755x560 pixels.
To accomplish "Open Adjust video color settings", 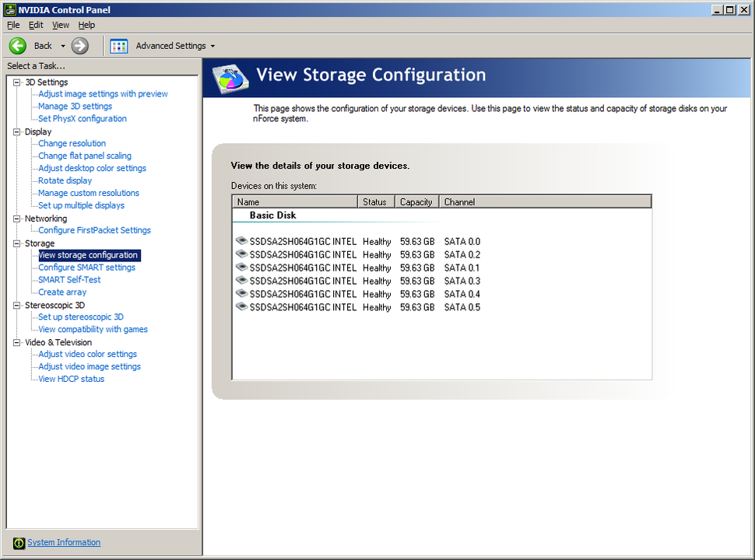I will (x=88, y=354).
